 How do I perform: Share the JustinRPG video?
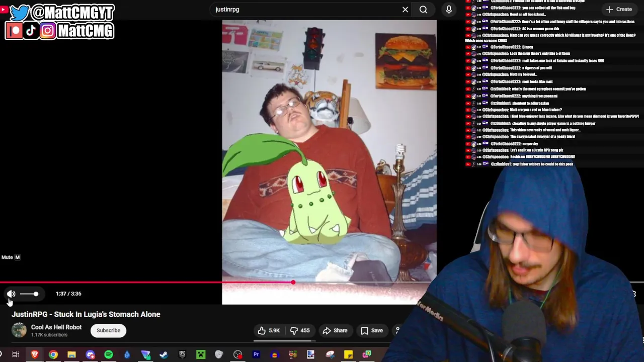pos(335,330)
